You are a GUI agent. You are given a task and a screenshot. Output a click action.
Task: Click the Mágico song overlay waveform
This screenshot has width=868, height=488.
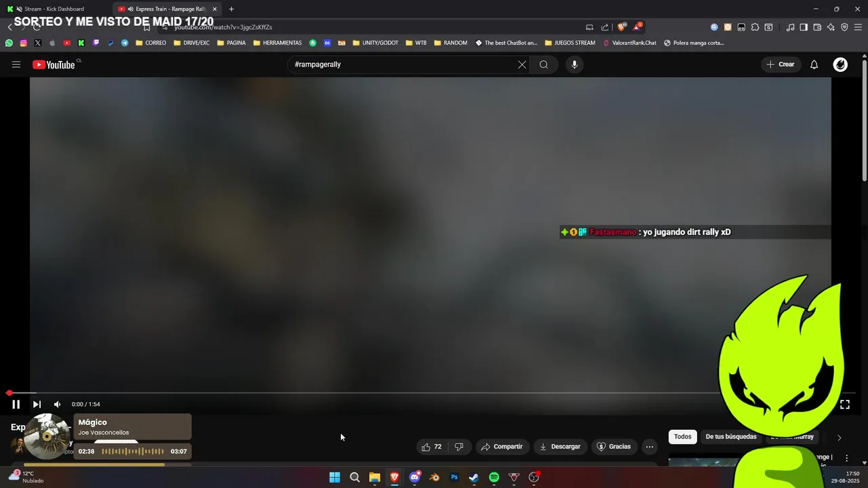pyautogui.click(x=133, y=451)
